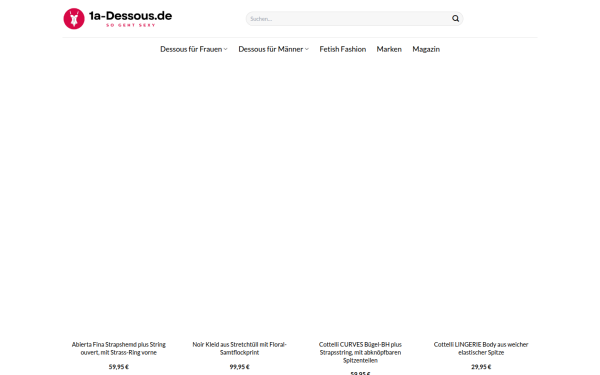Open Fetish Fashion menu item

pos(342,49)
